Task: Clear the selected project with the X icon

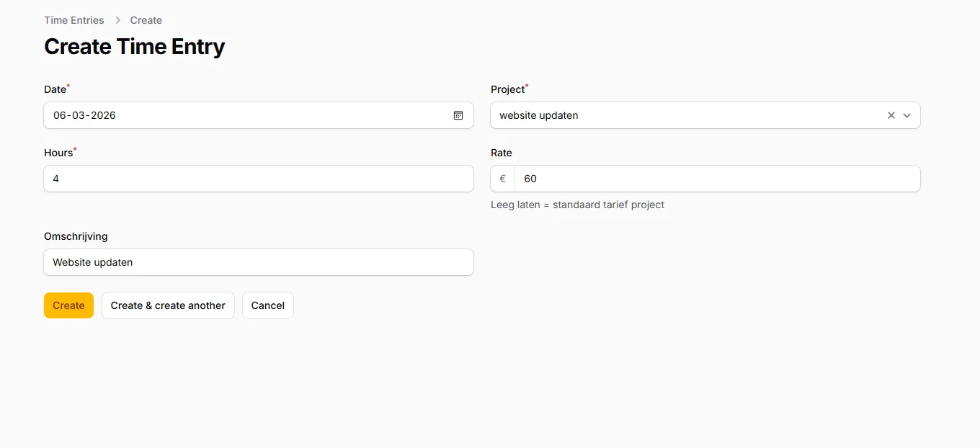Action: click(x=891, y=115)
